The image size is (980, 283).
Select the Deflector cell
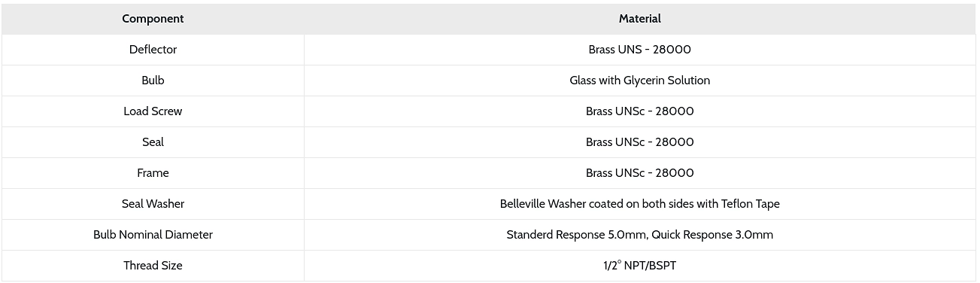point(153,50)
